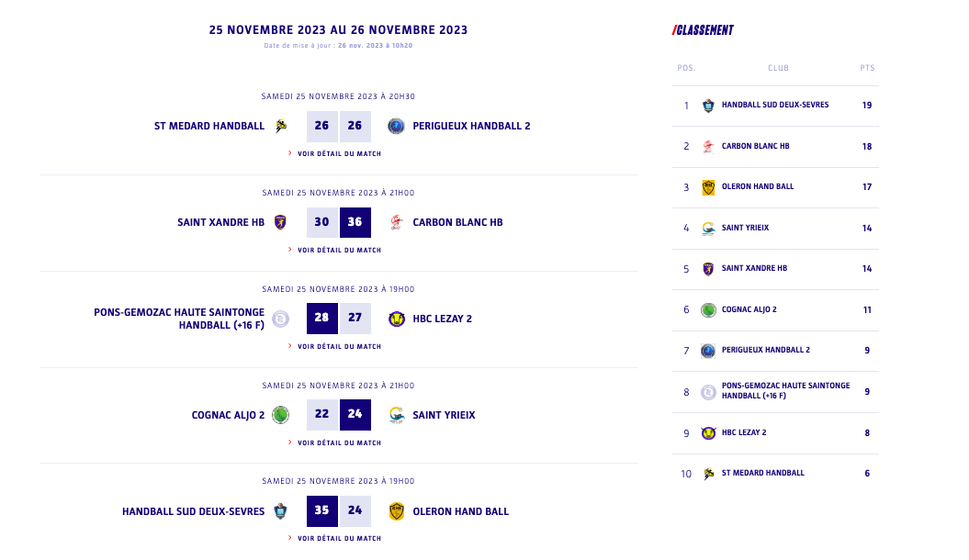This screenshot has height=560, width=969.
Task: Open detail link for Cognac Aljo 2 vs Saint Yrieix
Action: (x=339, y=442)
